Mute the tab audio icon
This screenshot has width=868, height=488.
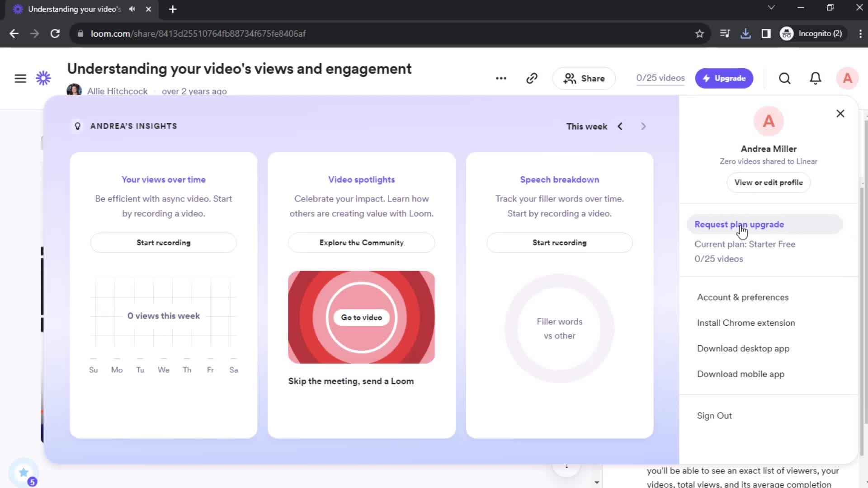point(132,9)
